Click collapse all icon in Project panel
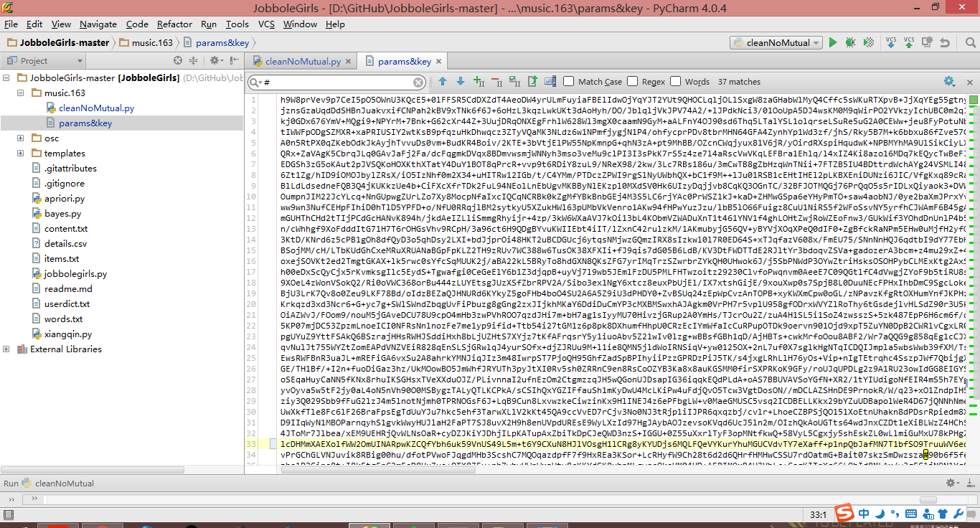 193,61
